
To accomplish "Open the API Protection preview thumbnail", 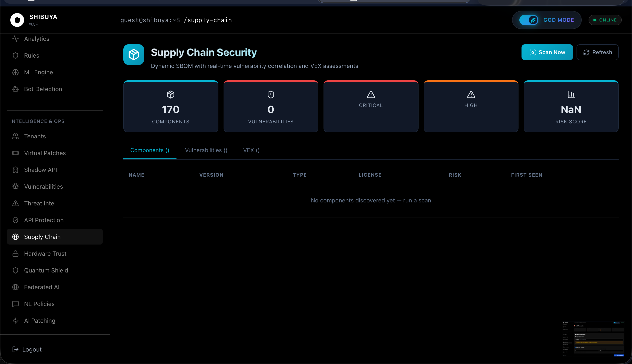I will (593, 339).
